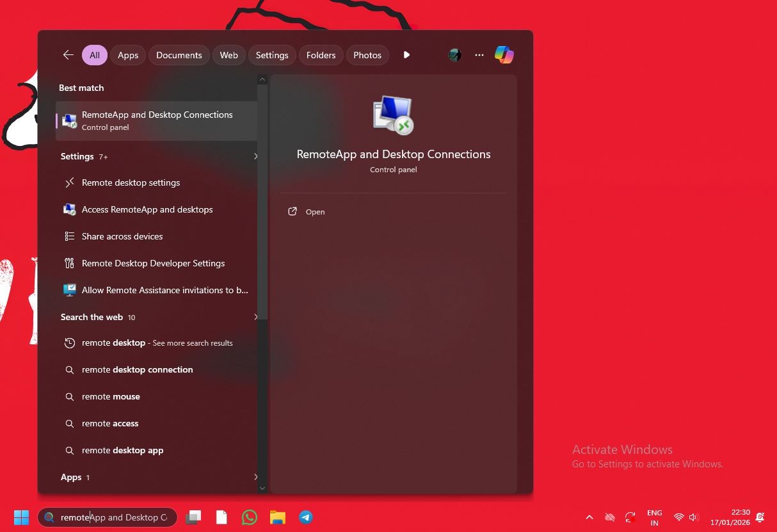Expand the Apps results section

255,477
